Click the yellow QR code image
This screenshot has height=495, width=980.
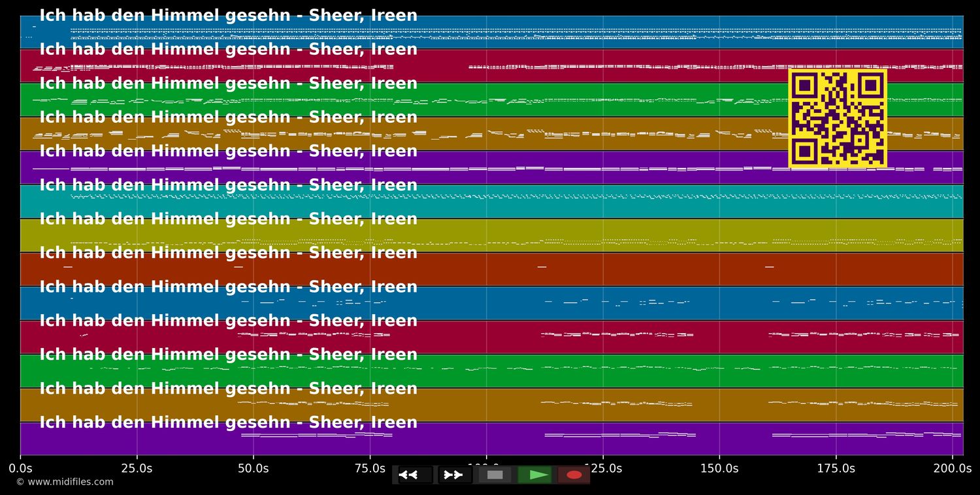(838, 118)
